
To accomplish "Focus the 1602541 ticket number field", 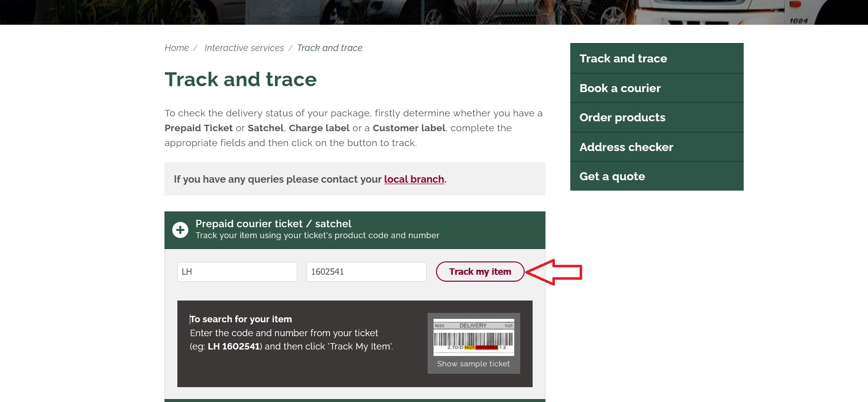I will 366,272.
